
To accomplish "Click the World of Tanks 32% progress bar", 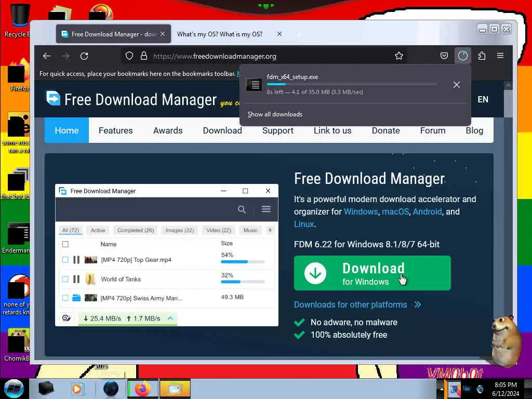I will click(243, 282).
